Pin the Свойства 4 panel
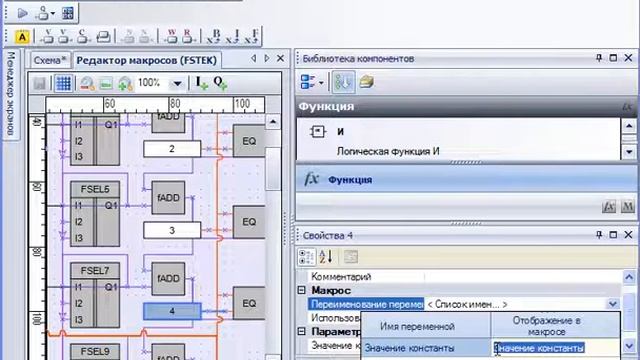Viewport: 640px width, 360px height. (x=598, y=235)
